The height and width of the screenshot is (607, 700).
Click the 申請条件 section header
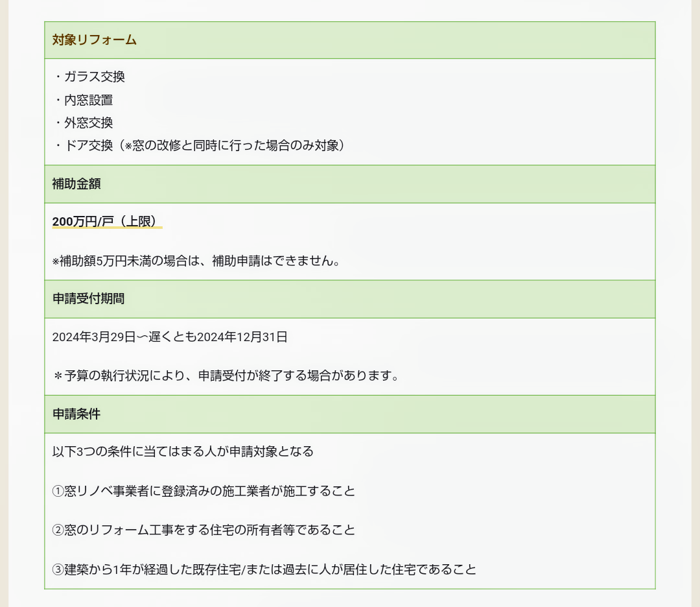pyautogui.click(x=349, y=414)
